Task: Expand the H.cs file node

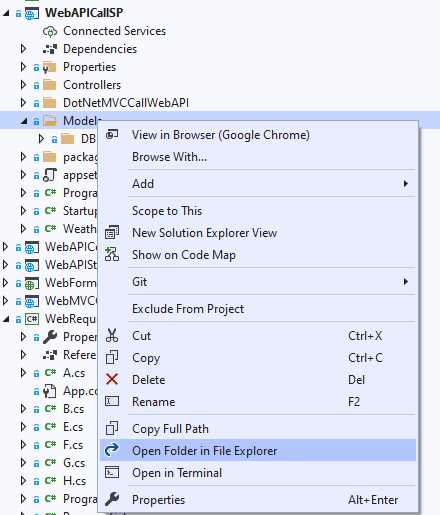Action: tap(23, 481)
